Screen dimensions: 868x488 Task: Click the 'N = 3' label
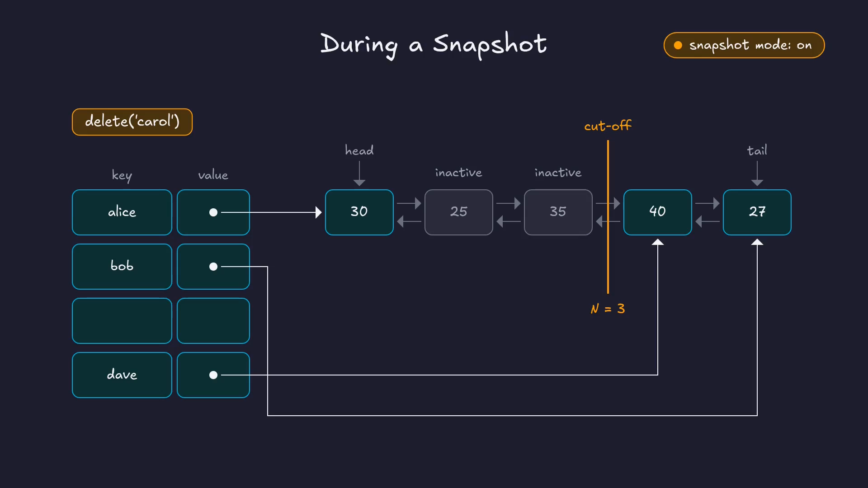[x=608, y=309]
